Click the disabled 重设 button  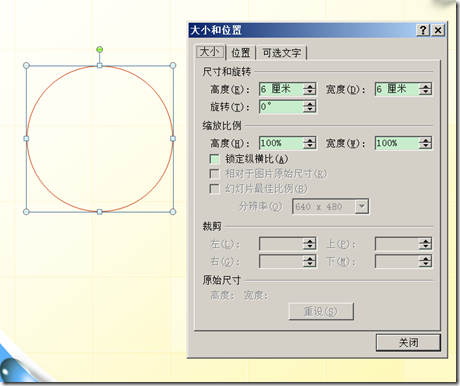coord(321,311)
